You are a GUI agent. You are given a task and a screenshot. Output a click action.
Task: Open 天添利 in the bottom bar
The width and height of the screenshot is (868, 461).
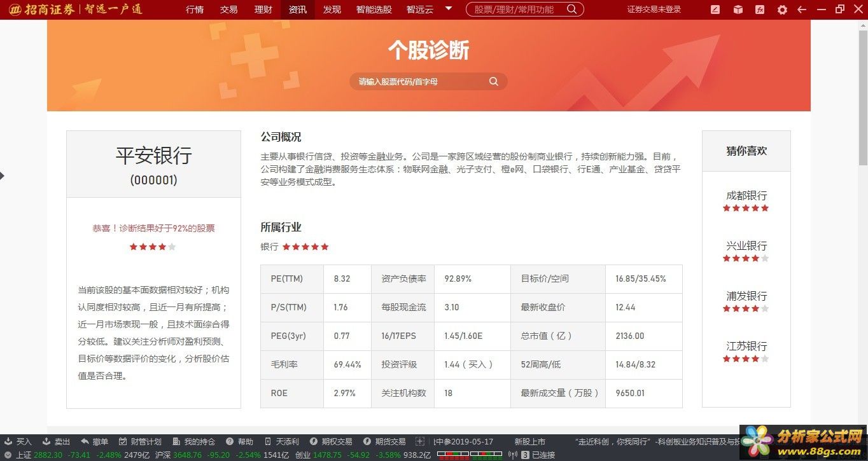pyautogui.click(x=281, y=441)
